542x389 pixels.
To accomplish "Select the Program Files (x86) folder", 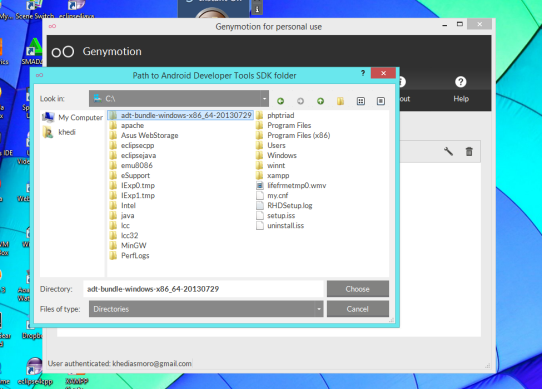I will [293, 135].
